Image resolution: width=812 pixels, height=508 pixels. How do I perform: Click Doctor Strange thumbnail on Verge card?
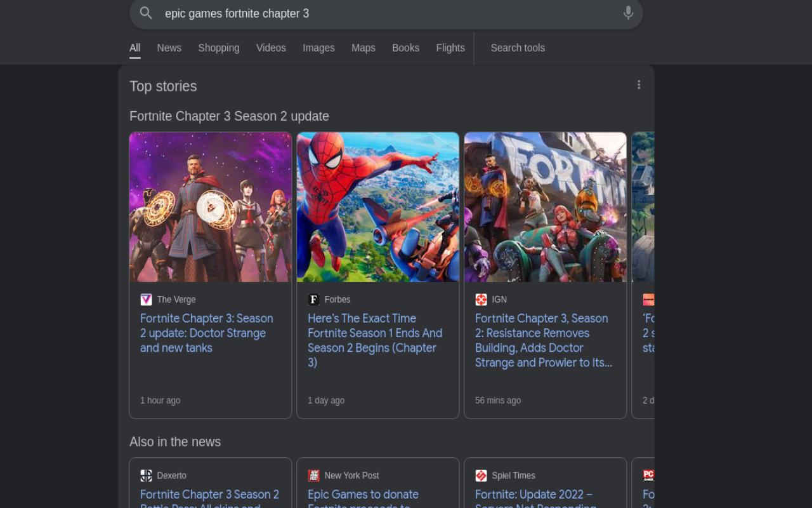tap(211, 207)
